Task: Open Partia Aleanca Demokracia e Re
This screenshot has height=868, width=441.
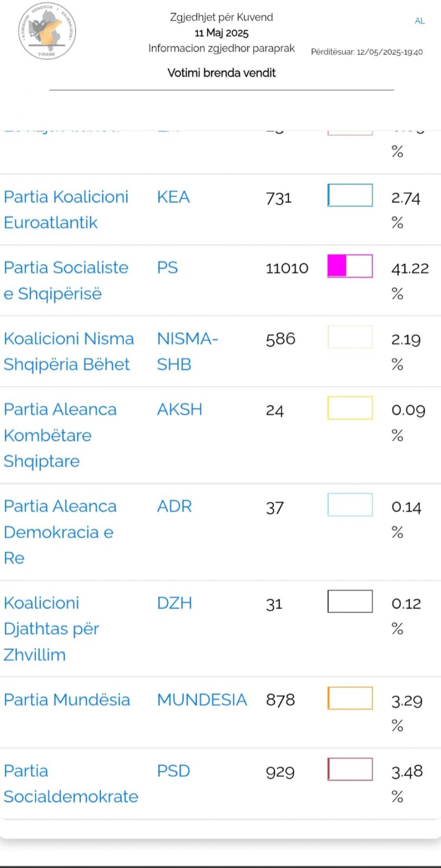Action: pos(60,532)
